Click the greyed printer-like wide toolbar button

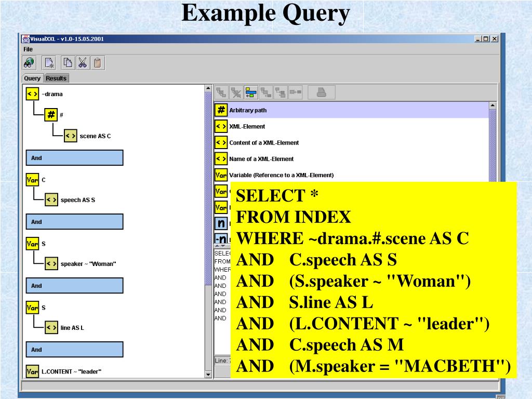click(x=321, y=92)
